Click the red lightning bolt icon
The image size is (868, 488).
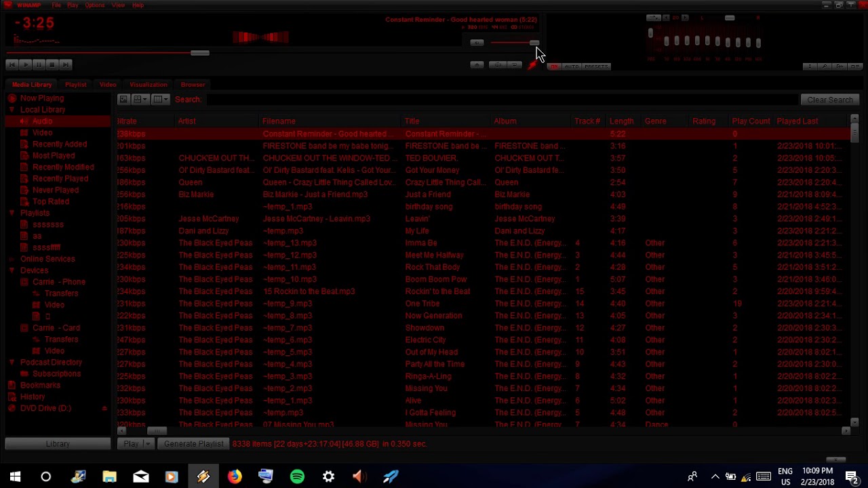click(x=532, y=66)
